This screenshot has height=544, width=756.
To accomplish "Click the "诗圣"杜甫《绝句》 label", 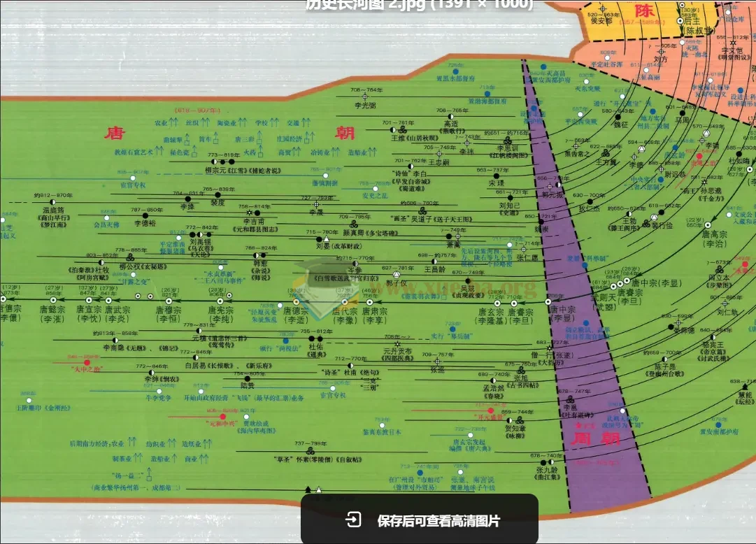I will coord(350,372).
